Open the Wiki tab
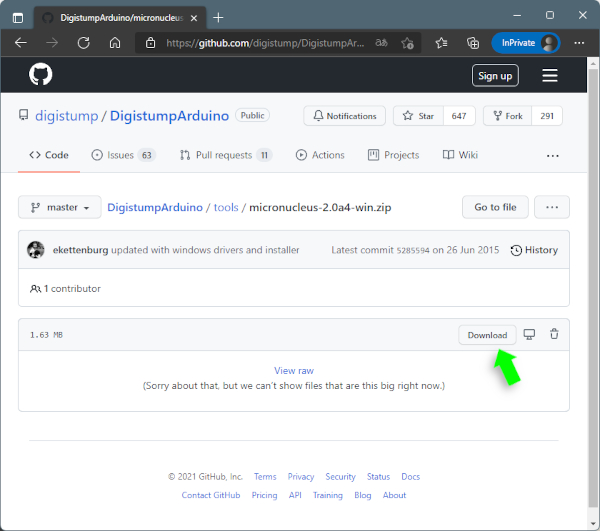Screen dimensions: 600x531 (x=460, y=155)
